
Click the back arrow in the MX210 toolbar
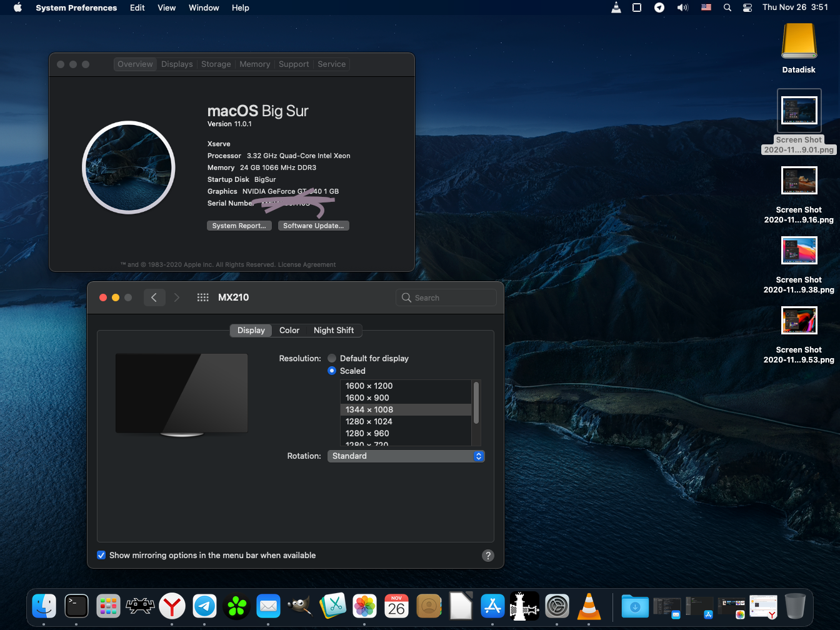pos(154,297)
